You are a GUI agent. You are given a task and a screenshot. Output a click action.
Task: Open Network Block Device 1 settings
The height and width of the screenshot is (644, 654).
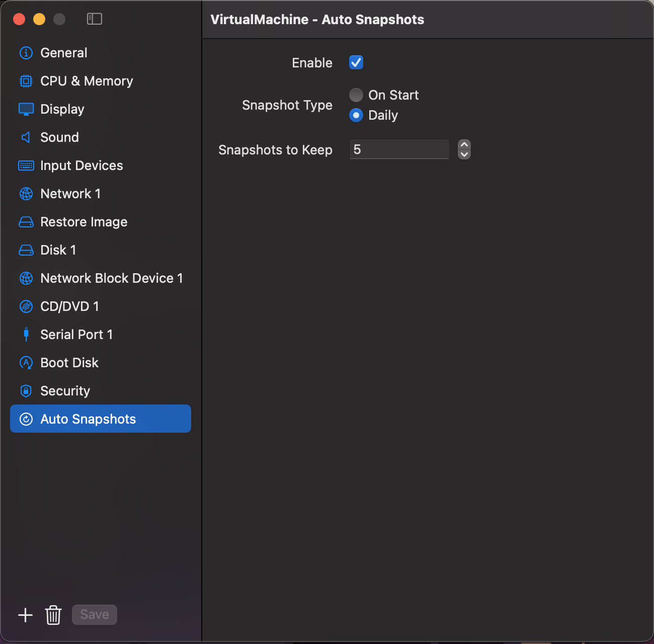(101, 278)
